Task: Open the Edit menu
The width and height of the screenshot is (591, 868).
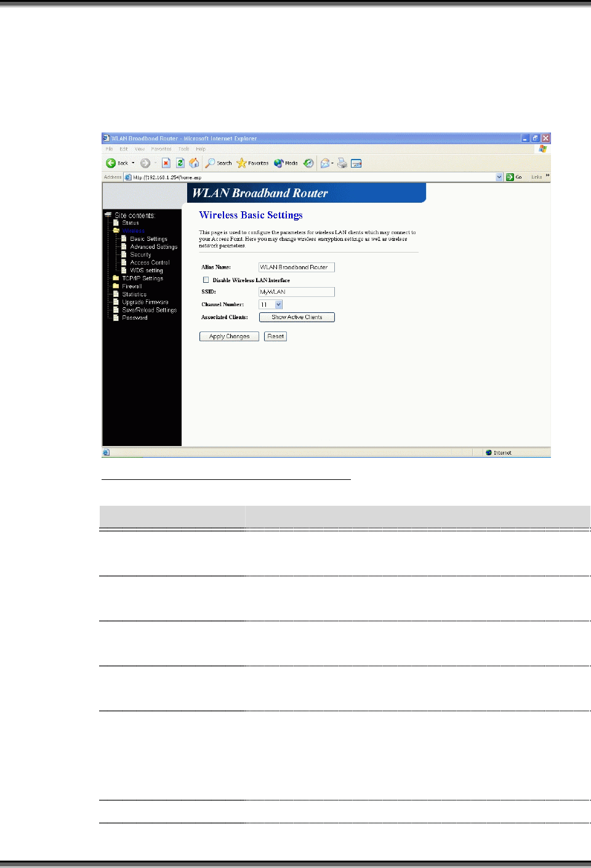Action: tap(124, 148)
